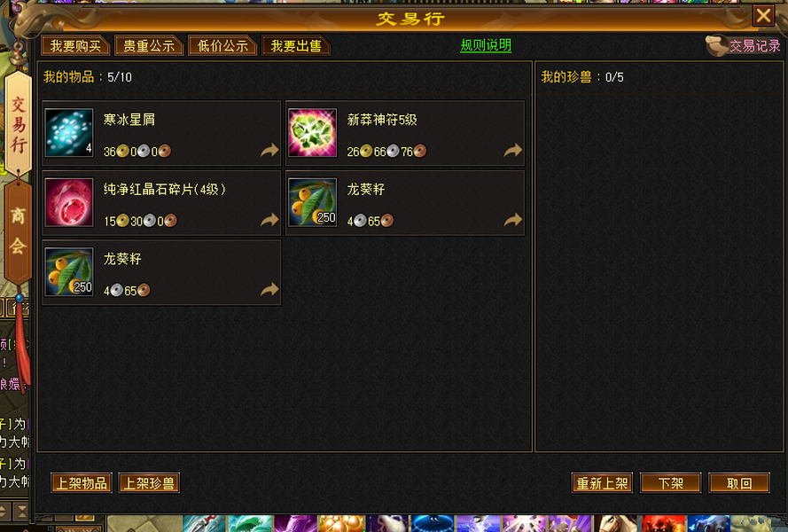Select the 新莽神符5级 item icon

point(312,133)
